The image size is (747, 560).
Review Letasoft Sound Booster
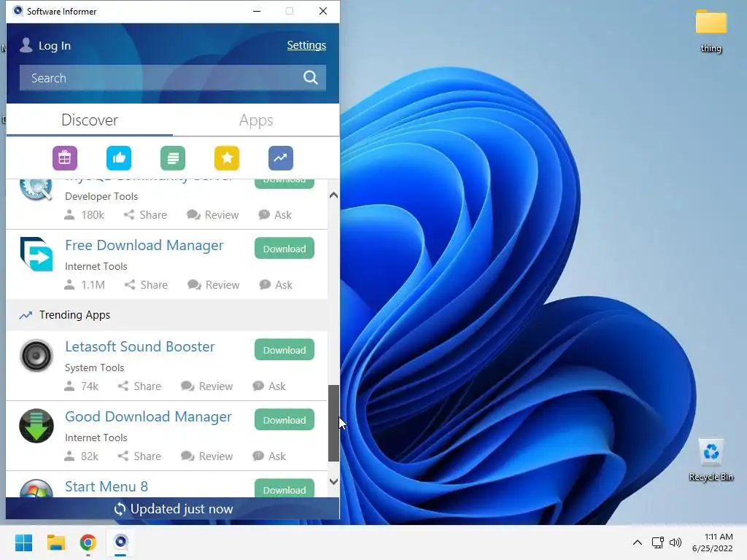coord(206,386)
